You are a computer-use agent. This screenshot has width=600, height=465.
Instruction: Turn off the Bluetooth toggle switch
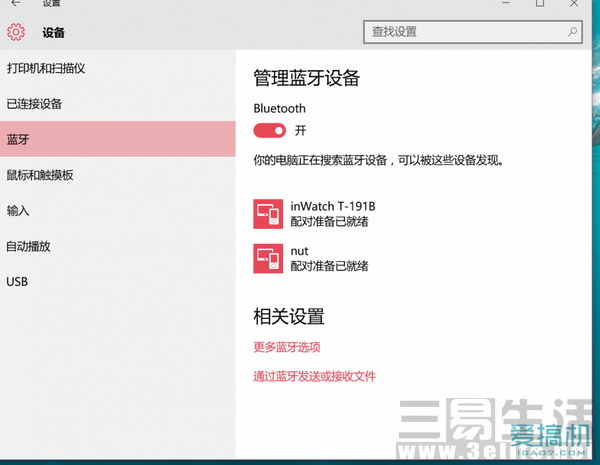[270, 130]
